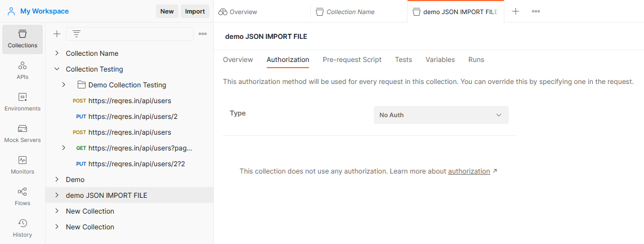
Task: Open Flows in the sidebar
Action: 23,197
